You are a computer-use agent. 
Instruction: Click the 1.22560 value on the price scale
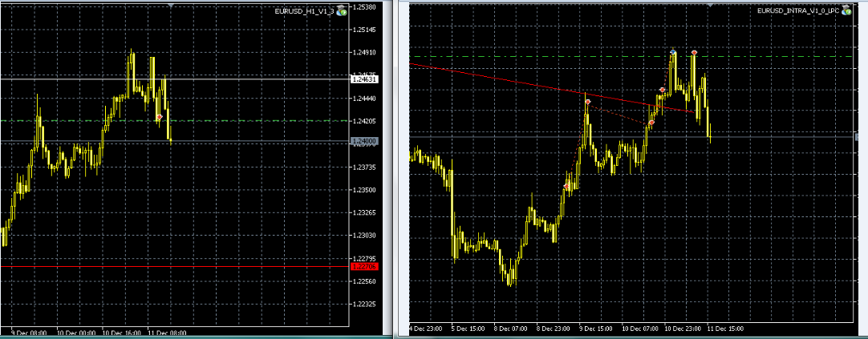coord(365,281)
